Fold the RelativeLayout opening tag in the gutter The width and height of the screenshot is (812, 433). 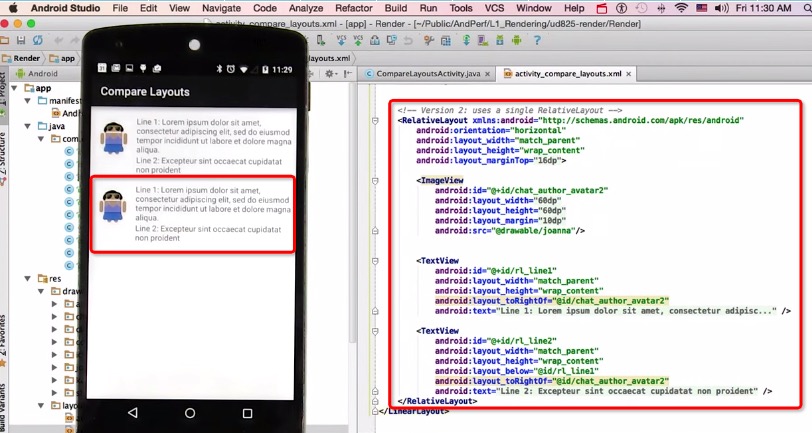pos(375,121)
